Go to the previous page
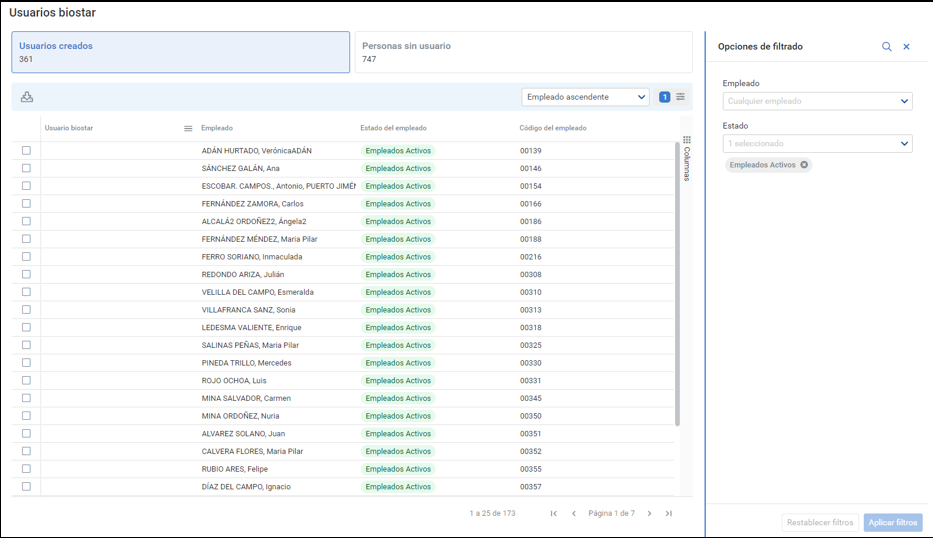 pyautogui.click(x=574, y=513)
